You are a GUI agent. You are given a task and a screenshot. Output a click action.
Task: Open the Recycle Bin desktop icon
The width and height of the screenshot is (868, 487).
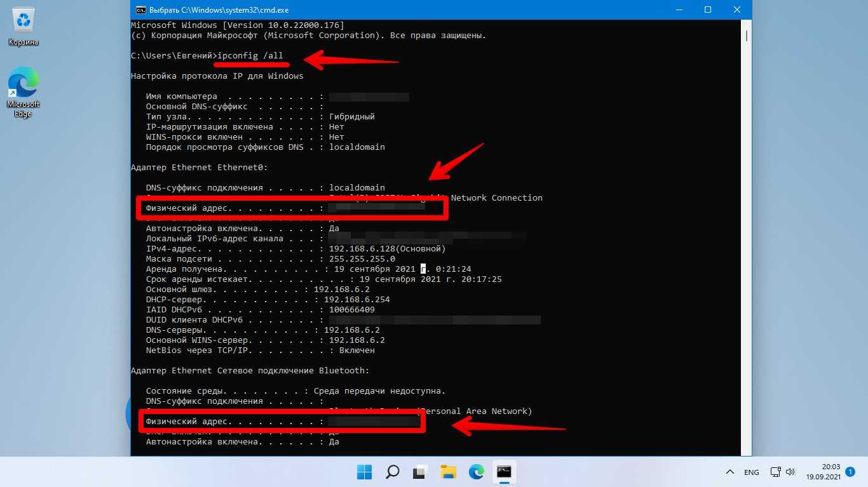[24, 27]
